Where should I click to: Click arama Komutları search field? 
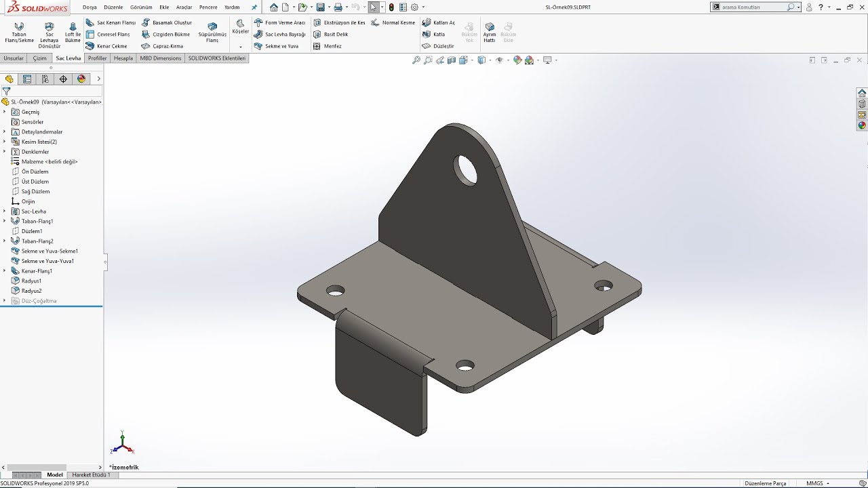coord(754,7)
